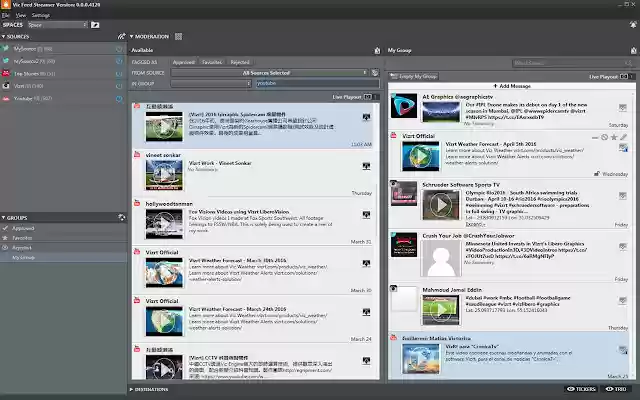The width and height of the screenshot is (640, 400).
Task: Open the Settings menu
Action: (x=41, y=15)
